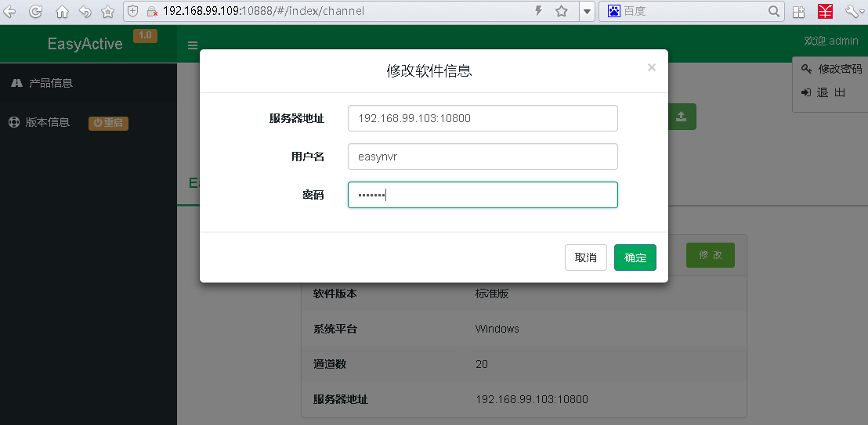The image size is (868, 425).
Task: Open browser tools wrench icon
Action: (852, 11)
